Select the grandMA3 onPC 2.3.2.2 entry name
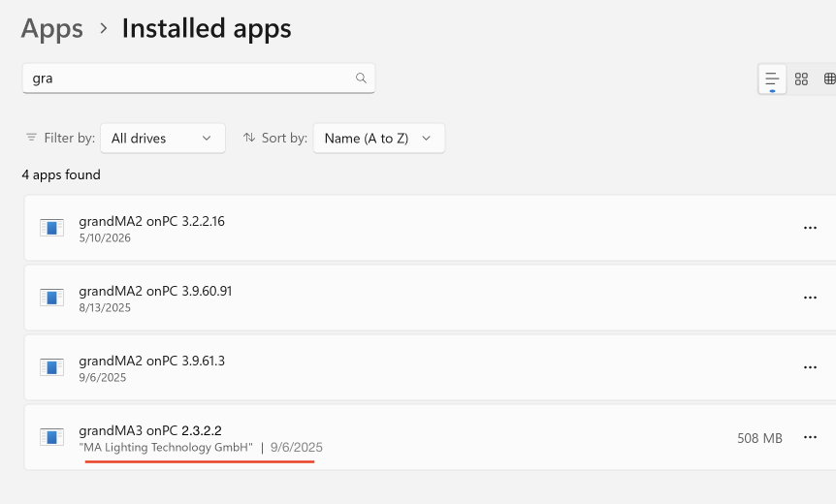This screenshot has width=836, height=504. (x=150, y=430)
